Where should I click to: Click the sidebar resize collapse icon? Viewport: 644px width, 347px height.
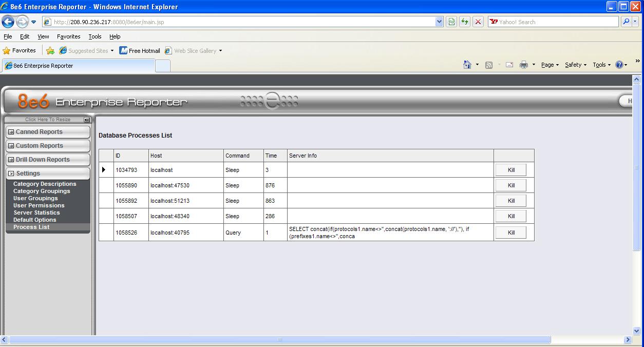[87, 120]
